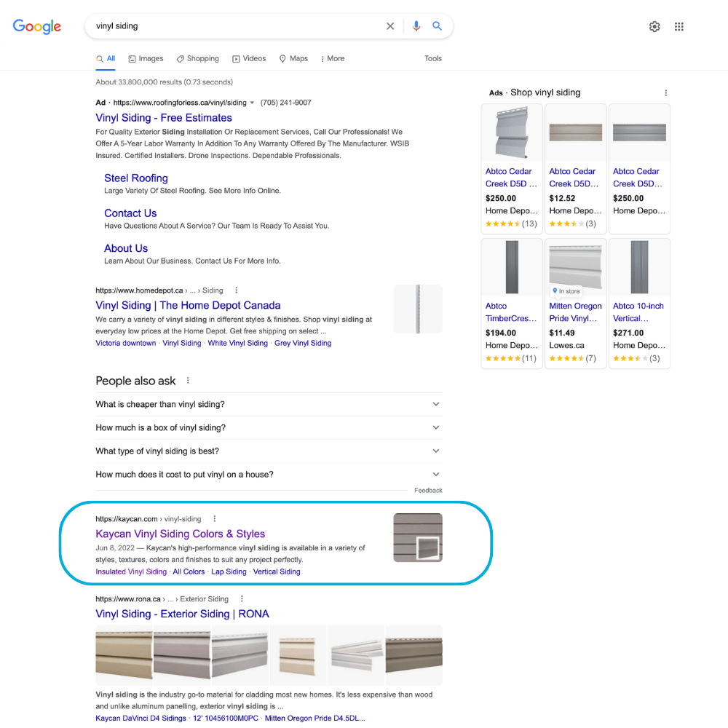This screenshot has height=728, width=728.
Task: Switch to the Maps tab
Action: pyautogui.click(x=293, y=58)
